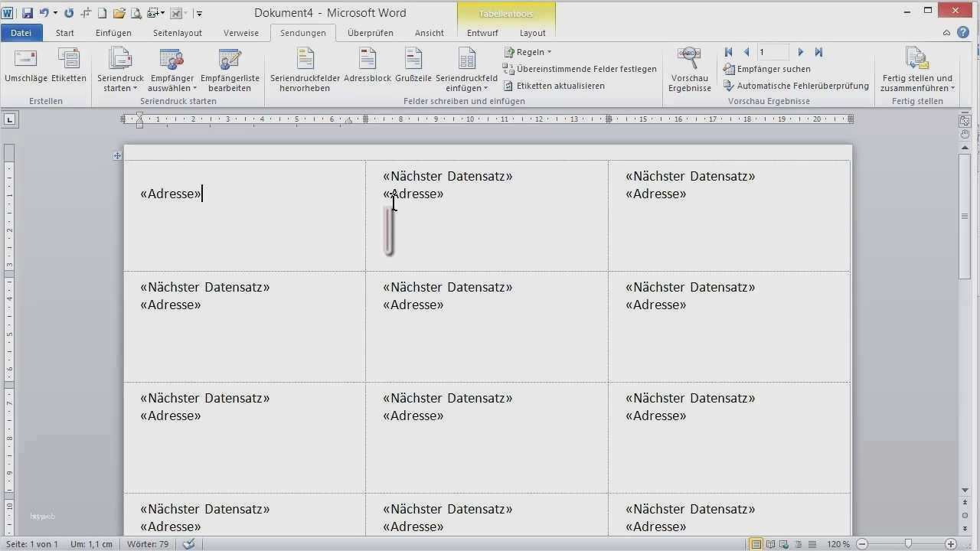This screenshot has height=551, width=980.
Task: Click the record number input field
Action: 773,52
